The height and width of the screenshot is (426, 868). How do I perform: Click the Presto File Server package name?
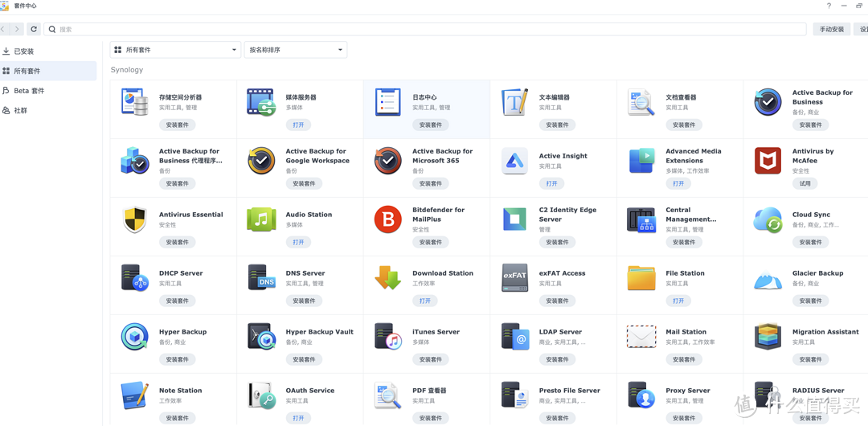click(570, 391)
